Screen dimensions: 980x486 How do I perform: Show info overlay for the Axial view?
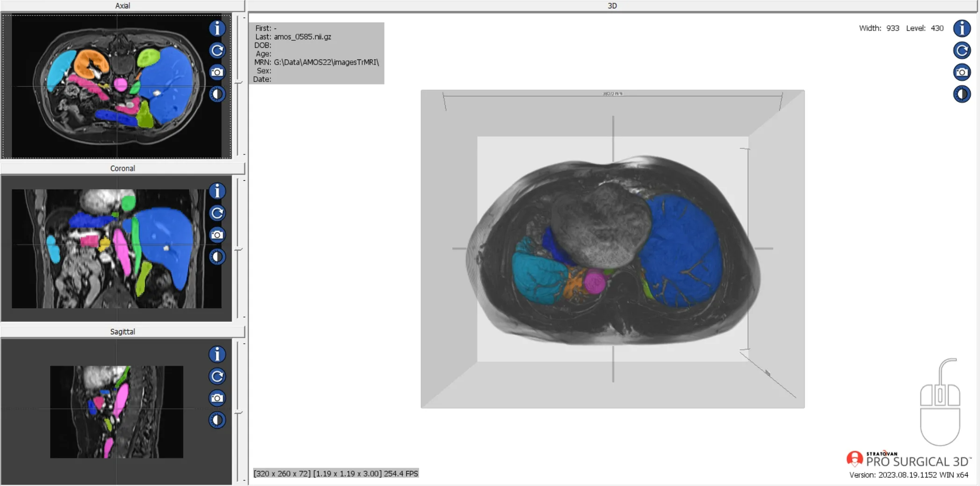[217, 28]
